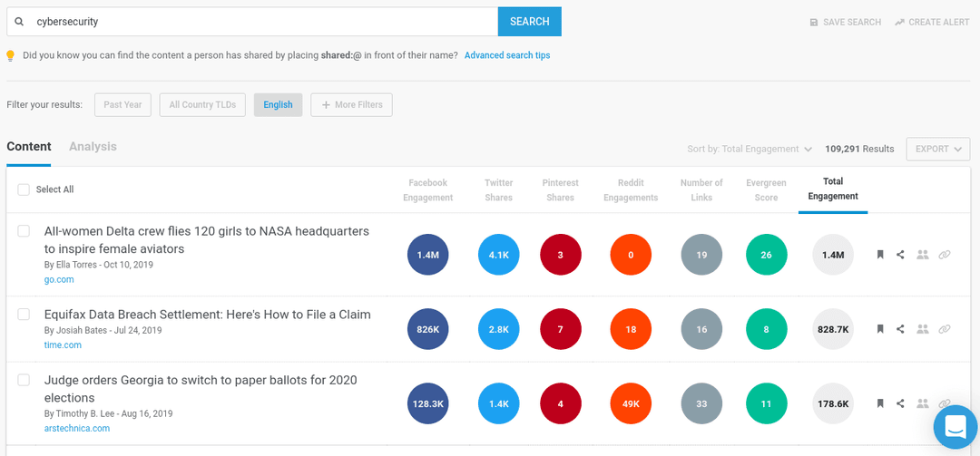Click the 33 links count circle

click(x=701, y=403)
